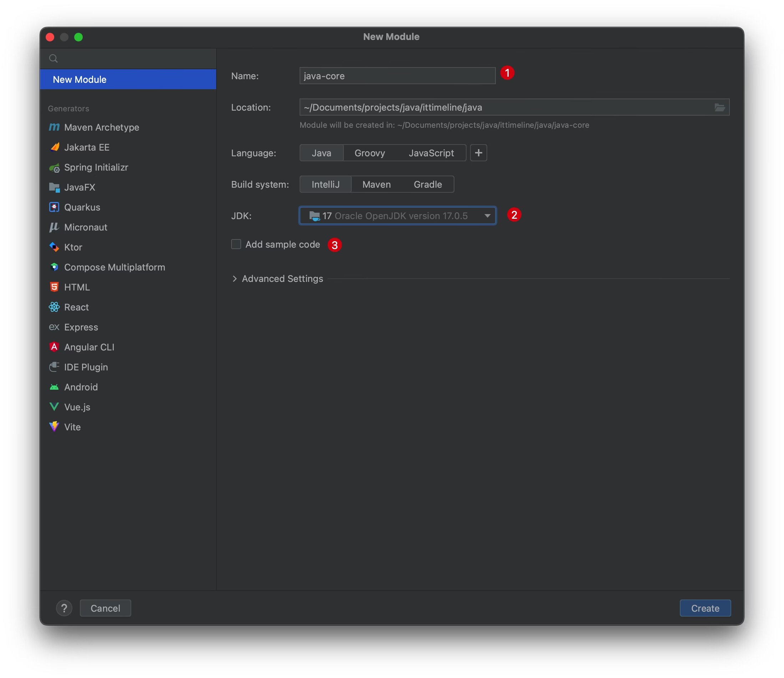Screen dimensions: 784x678
Task: Add another language with the plus button
Action: click(479, 153)
